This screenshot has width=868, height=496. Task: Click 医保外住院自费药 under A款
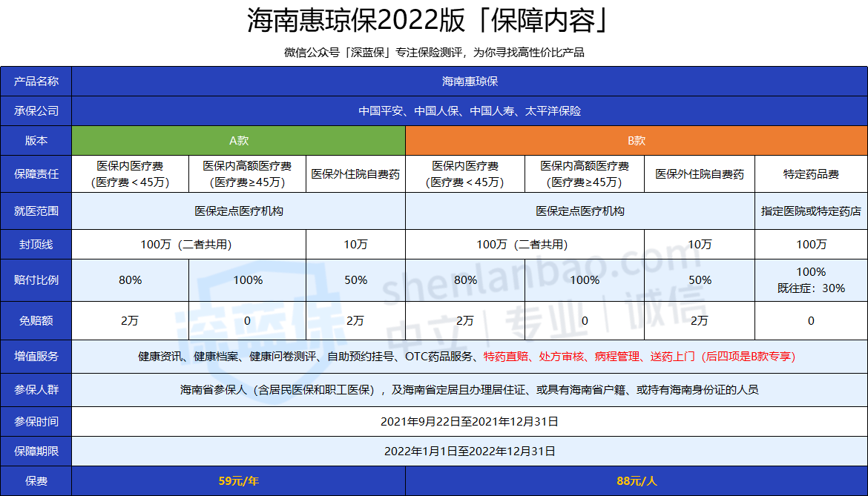coord(355,173)
